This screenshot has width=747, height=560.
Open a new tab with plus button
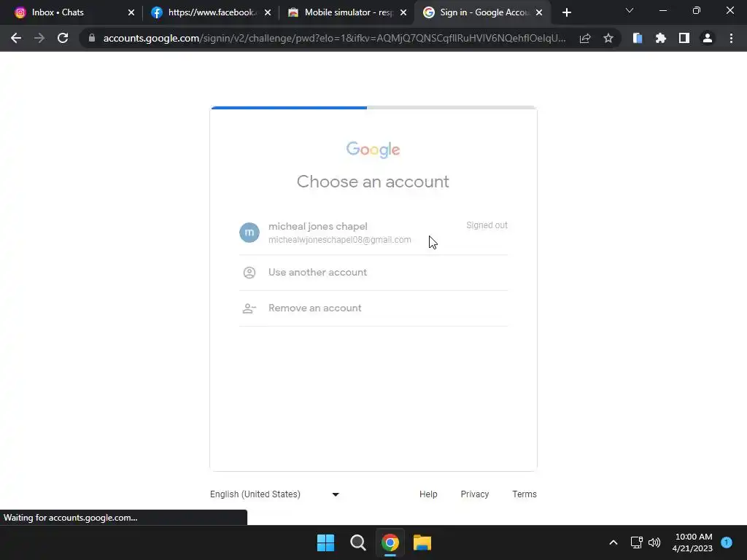click(566, 12)
